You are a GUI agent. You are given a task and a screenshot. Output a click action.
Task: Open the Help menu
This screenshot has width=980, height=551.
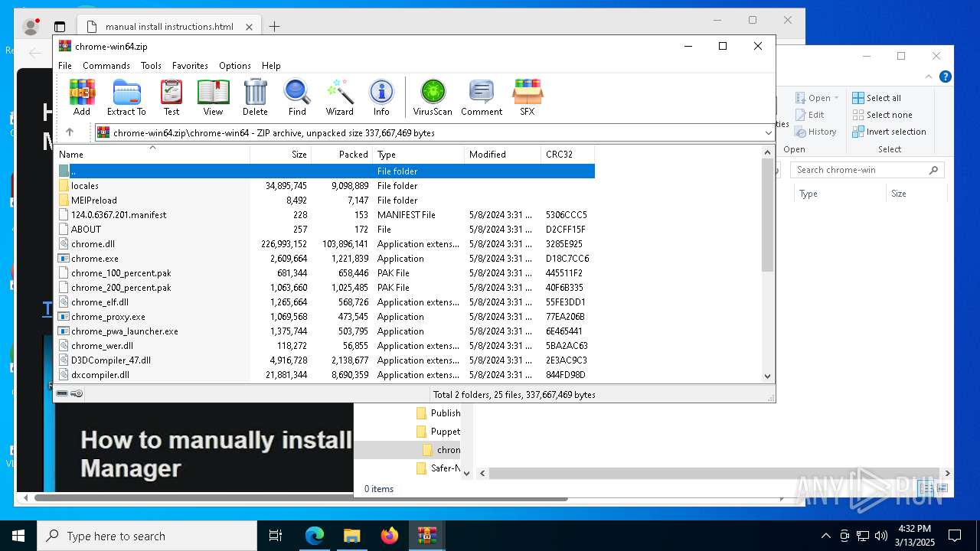[271, 66]
